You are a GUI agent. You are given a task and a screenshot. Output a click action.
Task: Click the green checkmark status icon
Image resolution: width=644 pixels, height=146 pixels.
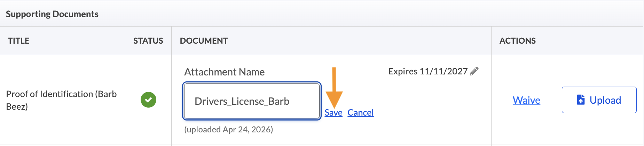(148, 100)
